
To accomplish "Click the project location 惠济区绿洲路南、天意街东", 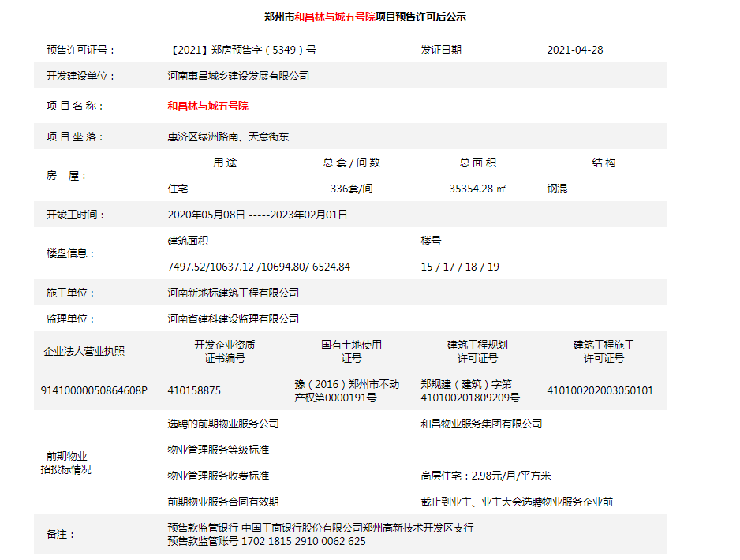I will (x=228, y=136).
